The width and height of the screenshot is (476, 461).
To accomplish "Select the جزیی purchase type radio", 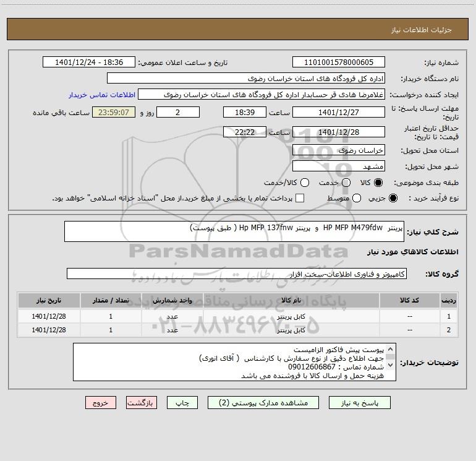I will [393, 198].
